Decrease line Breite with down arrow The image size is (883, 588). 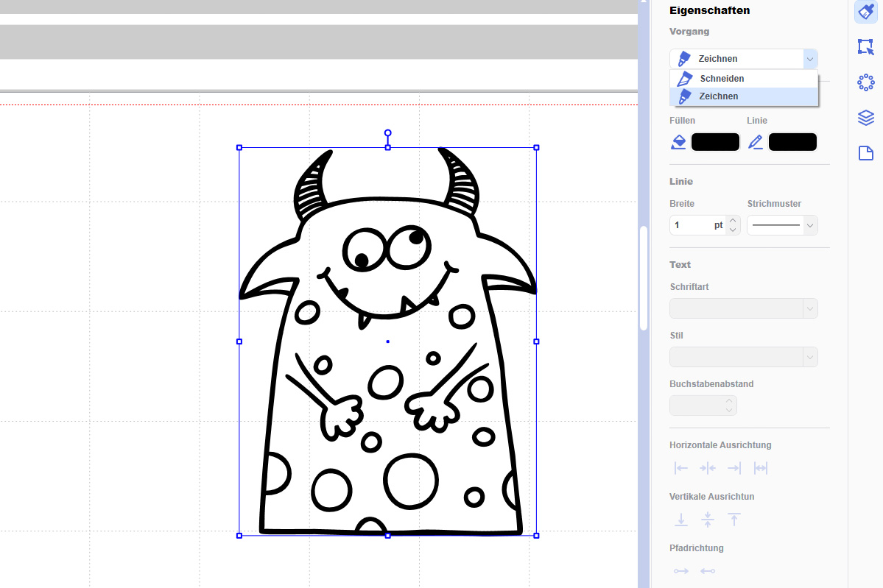point(732,230)
